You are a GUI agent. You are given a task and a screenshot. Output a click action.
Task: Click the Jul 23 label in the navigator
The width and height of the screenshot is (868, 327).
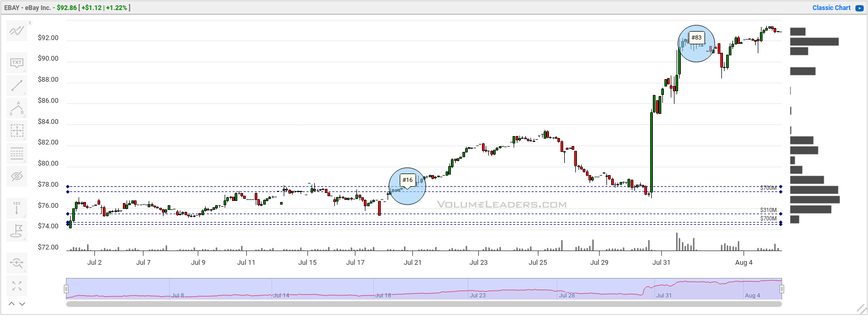coord(478,295)
